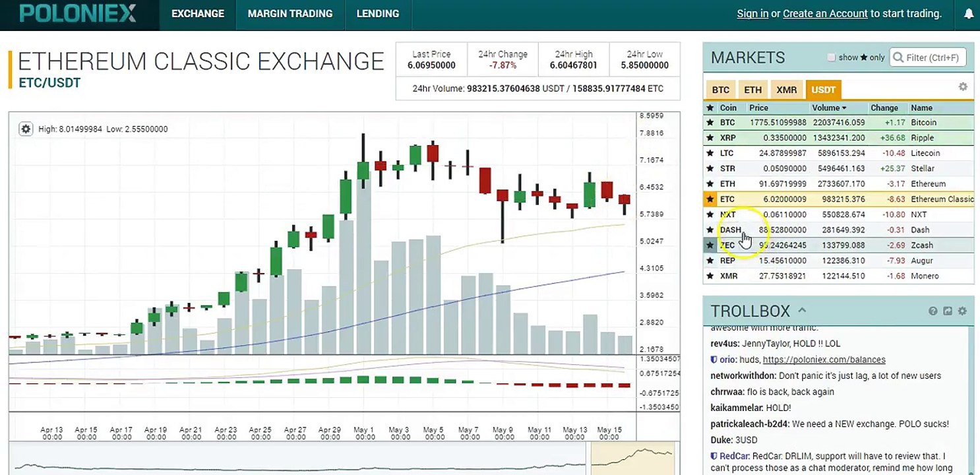
Task: Toggle favorite star for NXT row
Action: tap(710, 214)
